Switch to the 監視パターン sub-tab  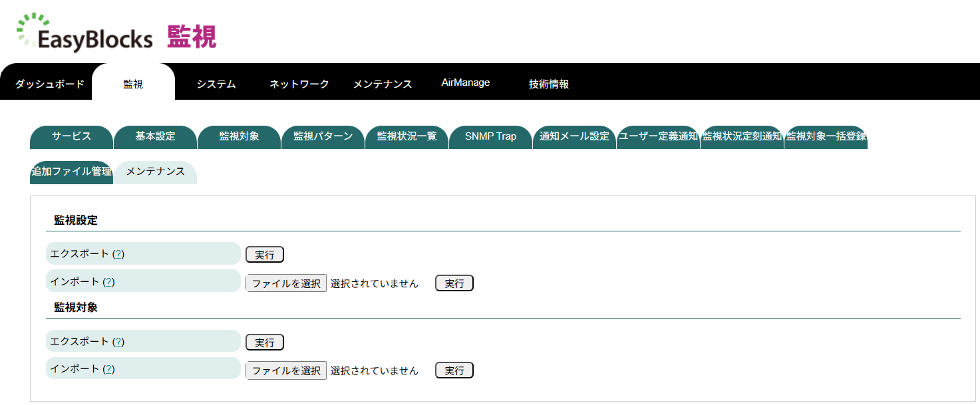click(x=323, y=136)
